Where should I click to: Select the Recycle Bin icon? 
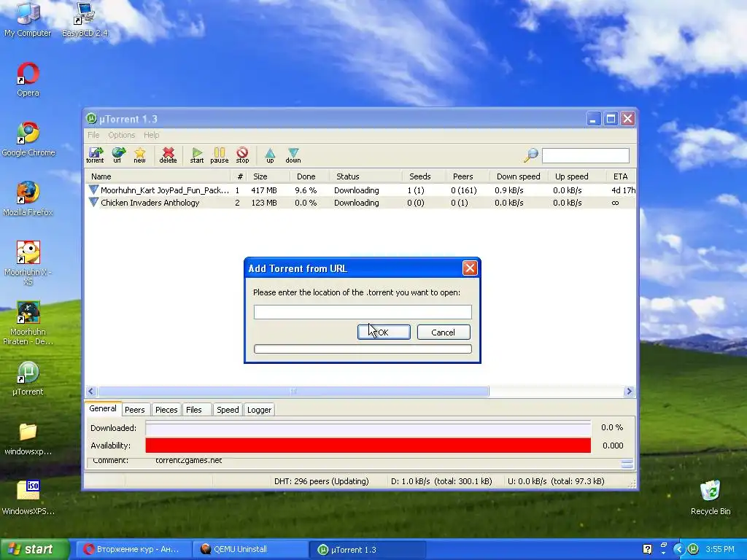coord(711,498)
